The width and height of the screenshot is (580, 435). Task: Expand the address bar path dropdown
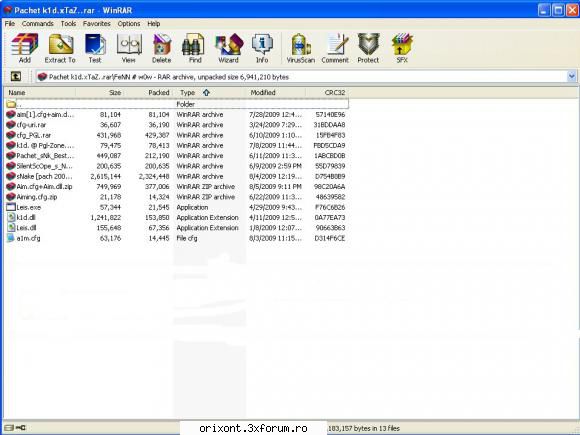(571, 77)
